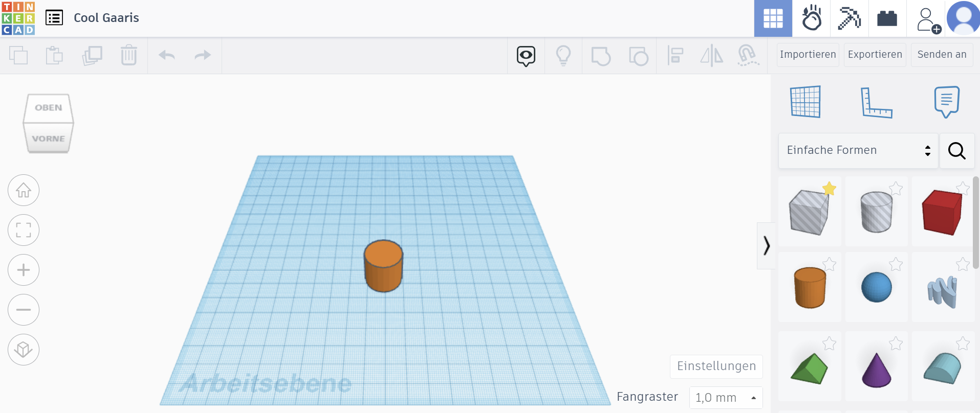Toggle perspective or orthographic view

[x=24, y=350]
